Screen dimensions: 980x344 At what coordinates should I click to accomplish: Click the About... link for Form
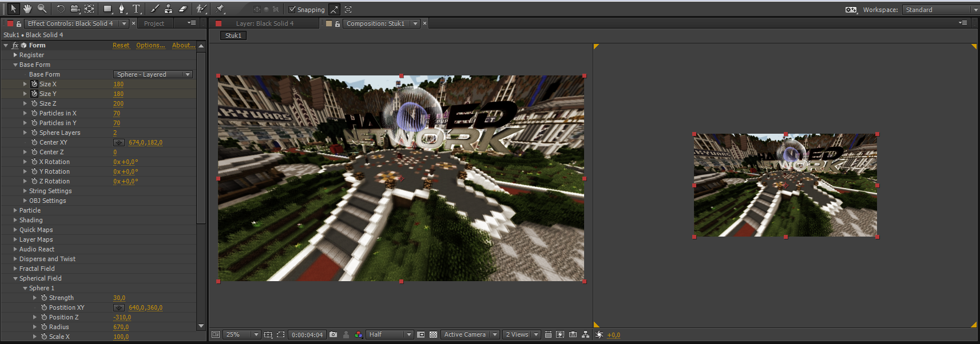tap(183, 45)
